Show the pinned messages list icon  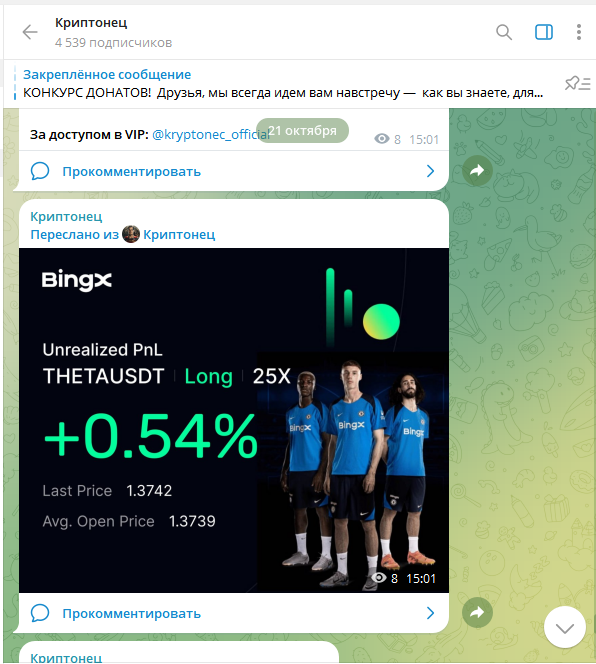tap(577, 83)
